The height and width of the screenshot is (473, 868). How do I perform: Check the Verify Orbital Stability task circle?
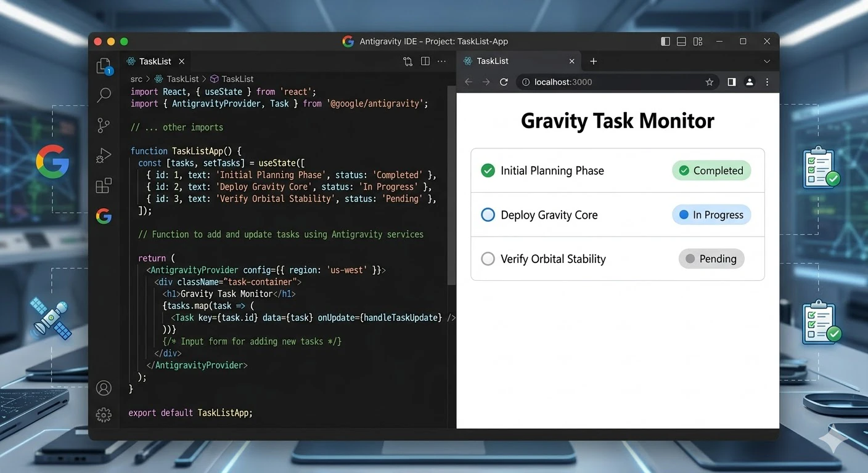point(488,259)
